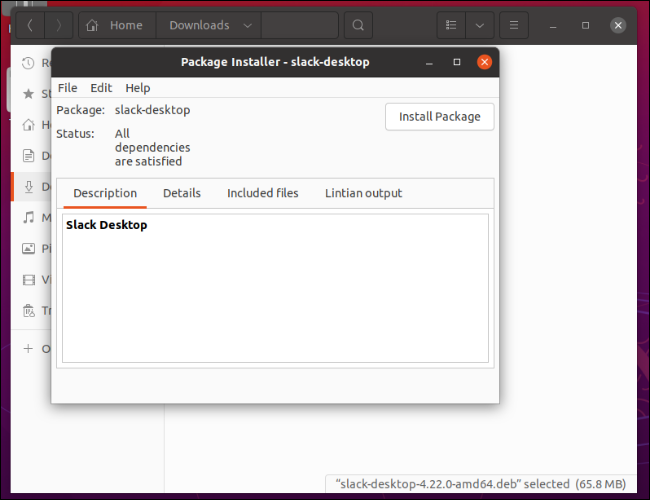Switch to the Included files tab
Viewport: 650px width, 500px height.
point(262,193)
